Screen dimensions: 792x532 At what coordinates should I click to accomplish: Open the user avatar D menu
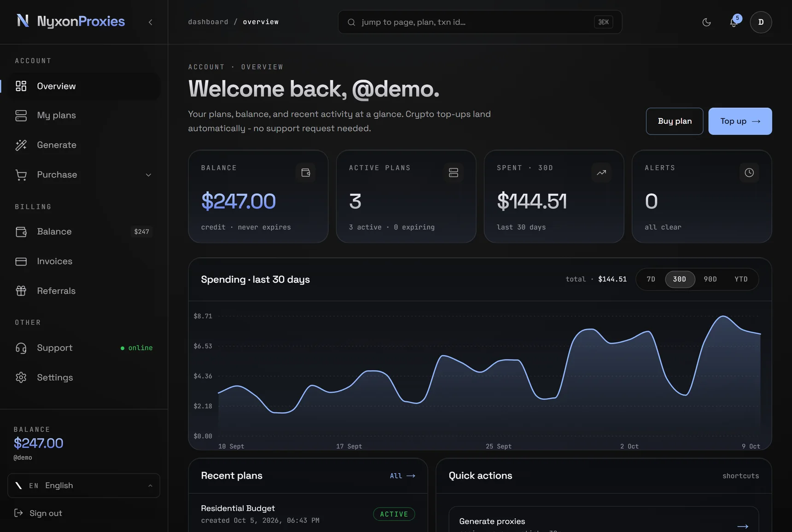click(x=761, y=22)
